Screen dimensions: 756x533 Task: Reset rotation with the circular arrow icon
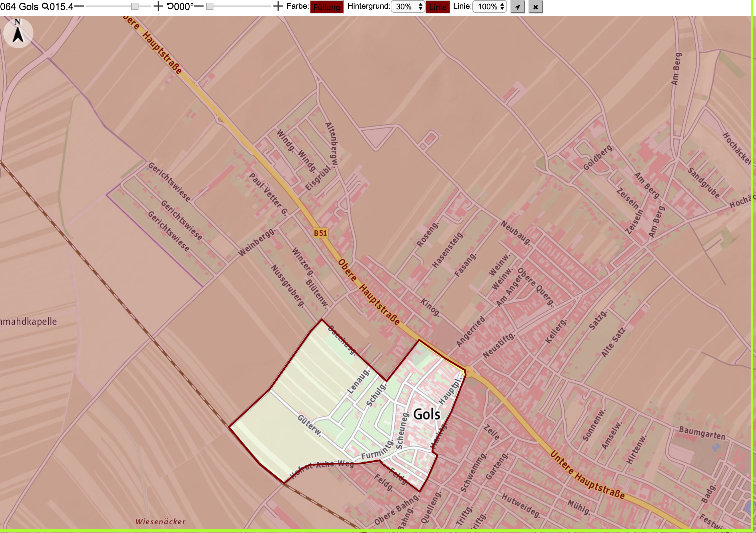point(170,6)
